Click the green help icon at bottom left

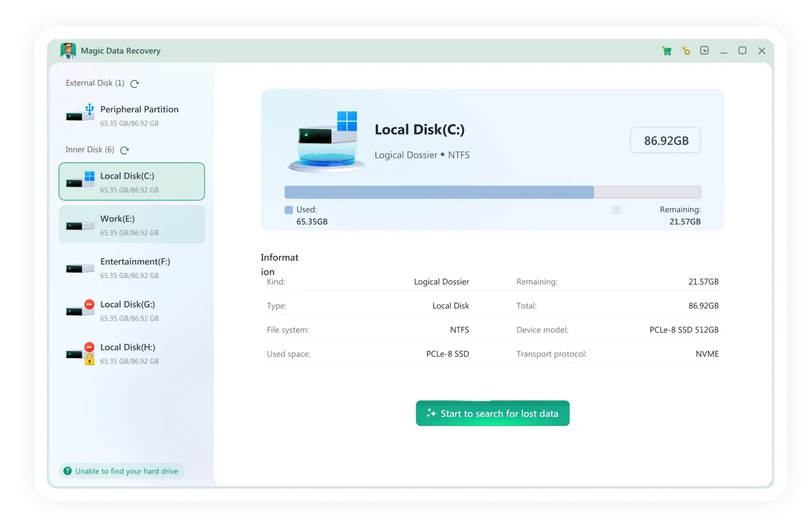[x=68, y=471]
